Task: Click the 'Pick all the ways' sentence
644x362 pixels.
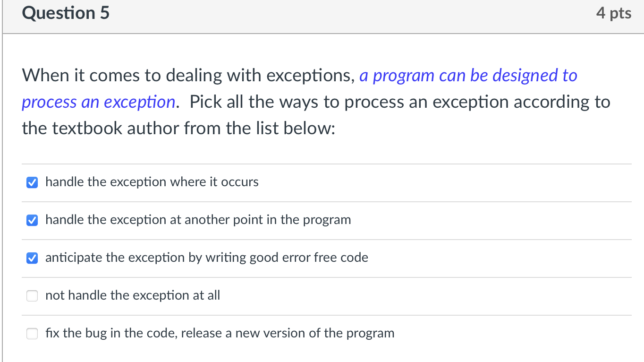Action: click(x=399, y=102)
